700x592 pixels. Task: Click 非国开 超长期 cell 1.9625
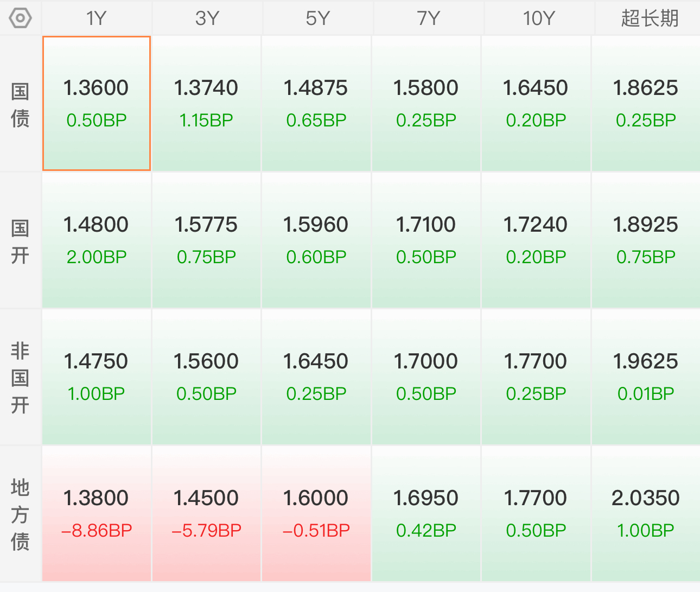tap(646, 377)
